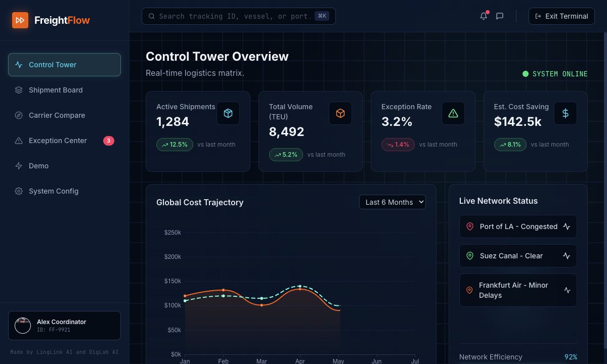This screenshot has width=607, height=364.
Task: Click the search magnifier icon
Action: [x=152, y=16]
